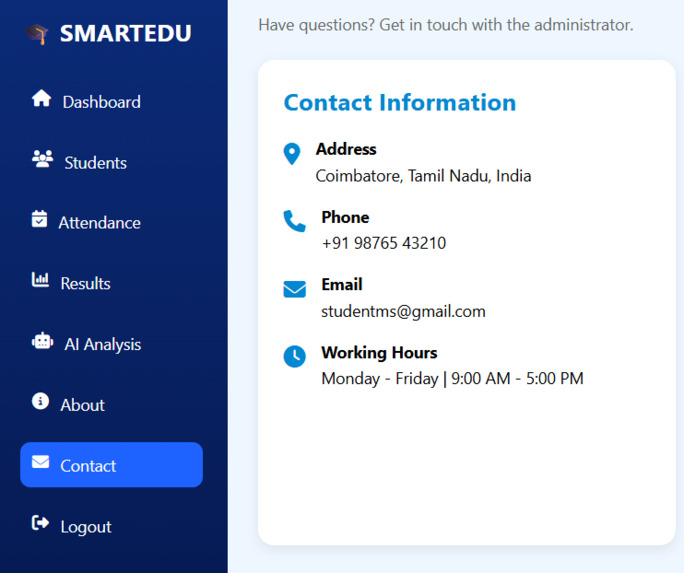Open AI Analysis from sidebar
Viewport: 684px width, 573px height.
tap(111, 344)
